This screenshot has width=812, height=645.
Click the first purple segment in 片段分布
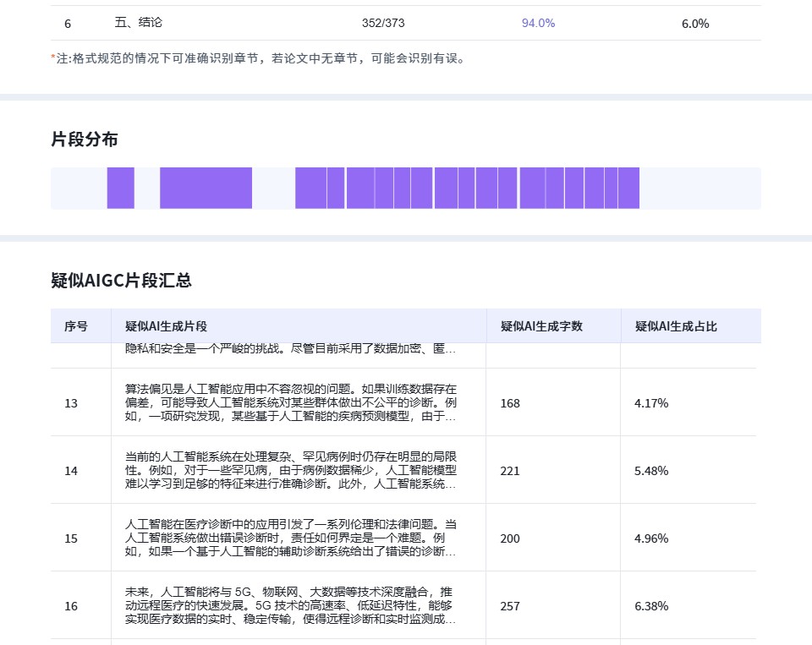tap(120, 188)
